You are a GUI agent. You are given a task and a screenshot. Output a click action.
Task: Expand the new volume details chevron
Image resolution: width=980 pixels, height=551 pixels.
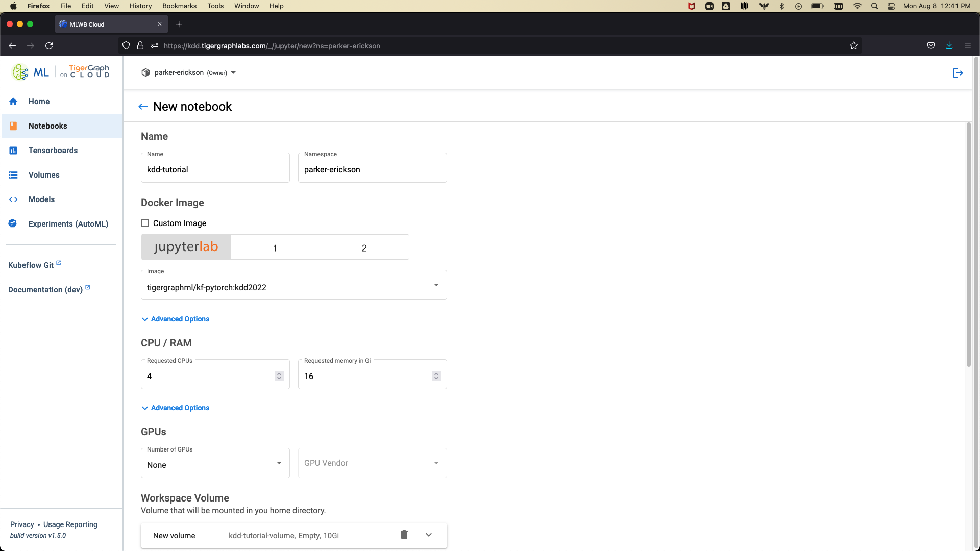pyautogui.click(x=429, y=535)
